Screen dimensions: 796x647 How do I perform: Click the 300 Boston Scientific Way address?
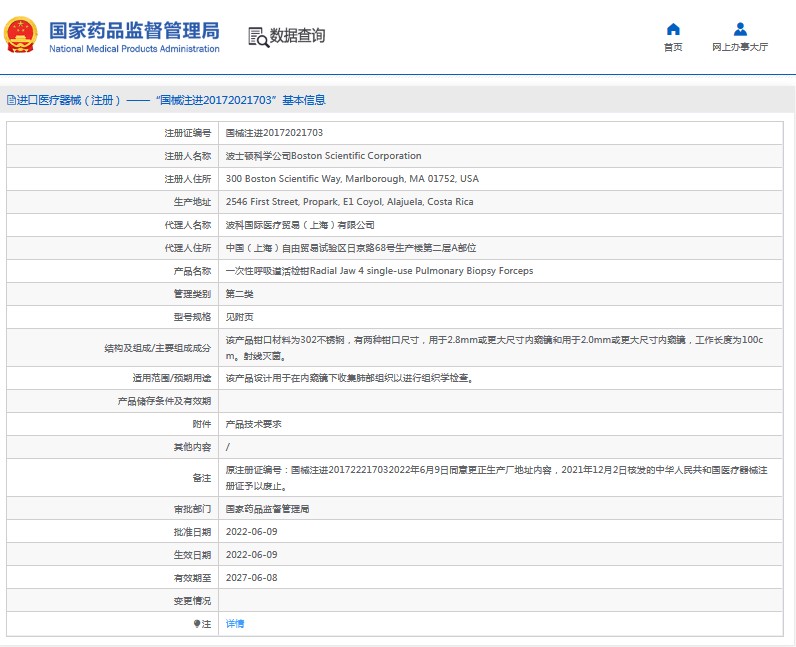coord(352,179)
